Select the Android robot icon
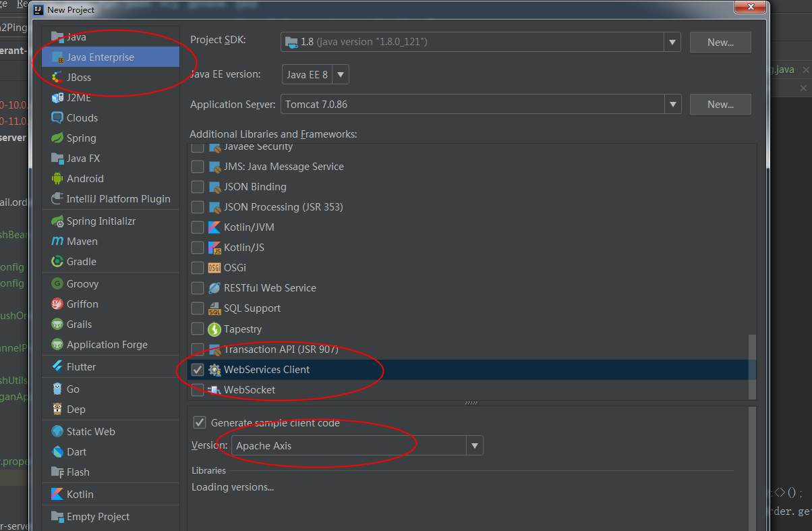The image size is (812, 531). pos(57,179)
